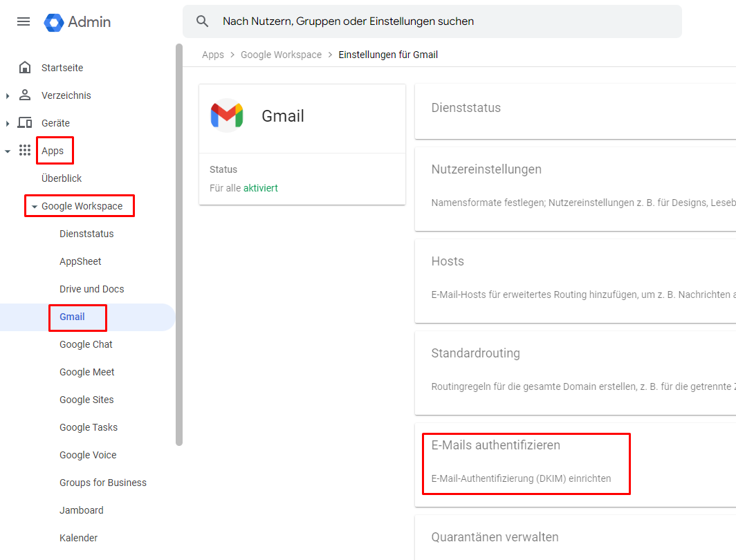Open Kalender settings
Viewport: 736px width, 560px height.
click(x=78, y=538)
